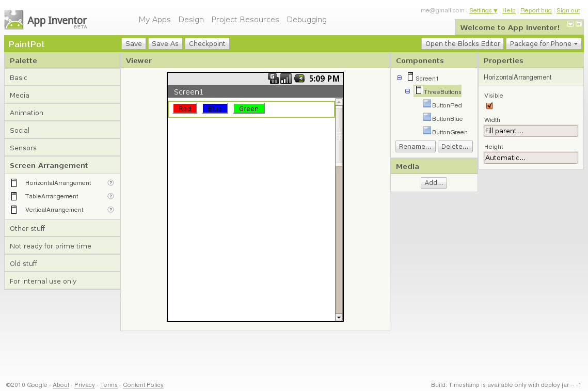588x391 pixels.
Task: Click the viewer scrollbar down arrow
Action: point(339,318)
